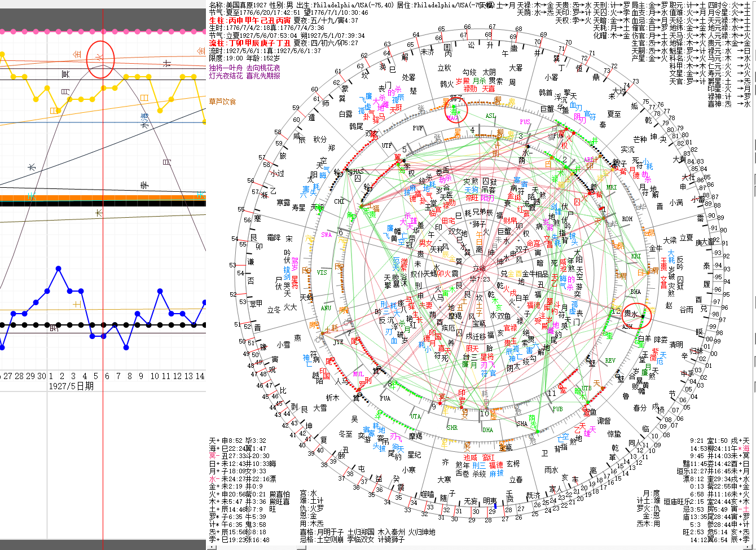The width and height of the screenshot is (756, 550).
Task: Click the red-circled 火 symbol on the graph
Action: 101,58
